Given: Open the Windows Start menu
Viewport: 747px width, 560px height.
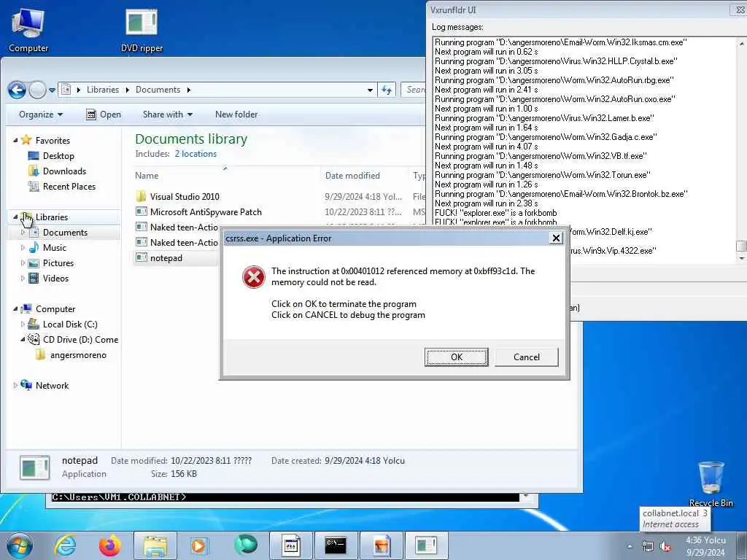Looking at the screenshot, I should (19, 545).
